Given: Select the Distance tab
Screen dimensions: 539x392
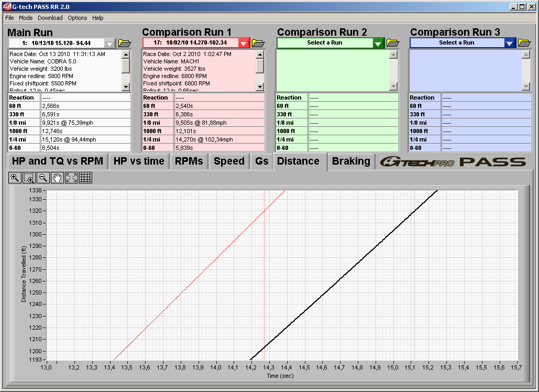Looking at the screenshot, I should tap(298, 161).
